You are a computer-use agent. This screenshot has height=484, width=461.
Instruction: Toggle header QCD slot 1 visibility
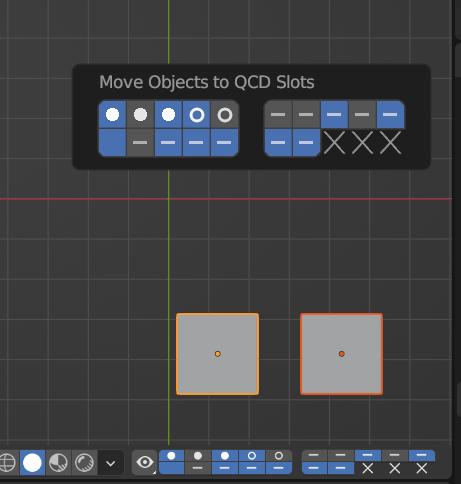click(171, 456)
